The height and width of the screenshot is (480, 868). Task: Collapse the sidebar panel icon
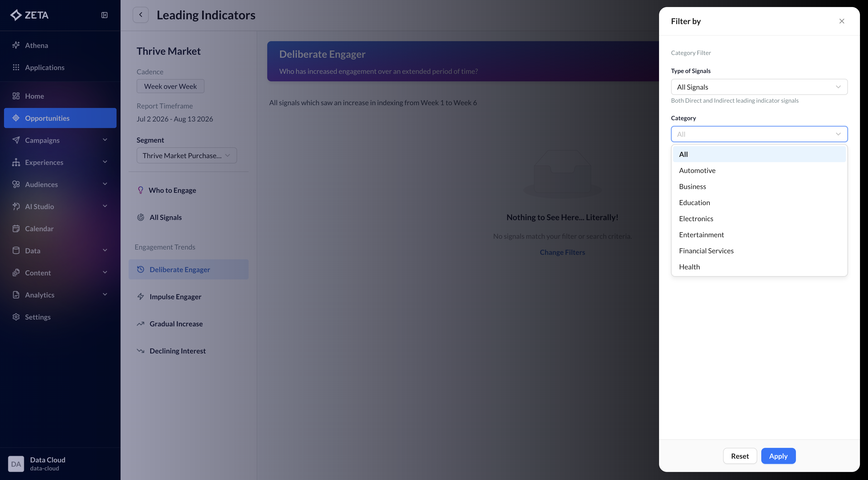tap(104, 15)
